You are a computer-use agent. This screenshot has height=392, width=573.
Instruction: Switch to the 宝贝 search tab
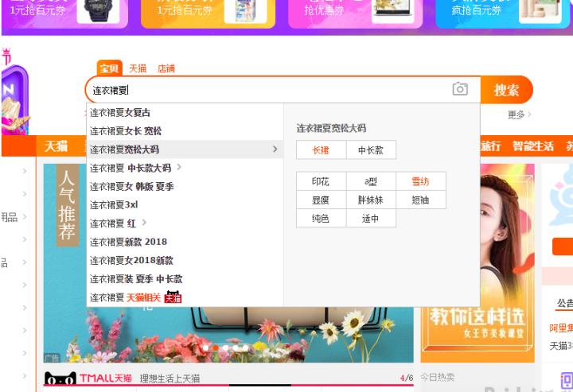point(109,68)
